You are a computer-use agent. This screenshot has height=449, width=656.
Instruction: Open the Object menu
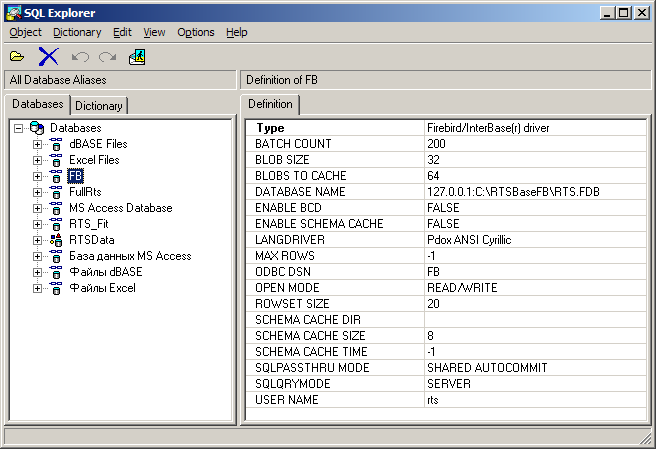[26, 32]
